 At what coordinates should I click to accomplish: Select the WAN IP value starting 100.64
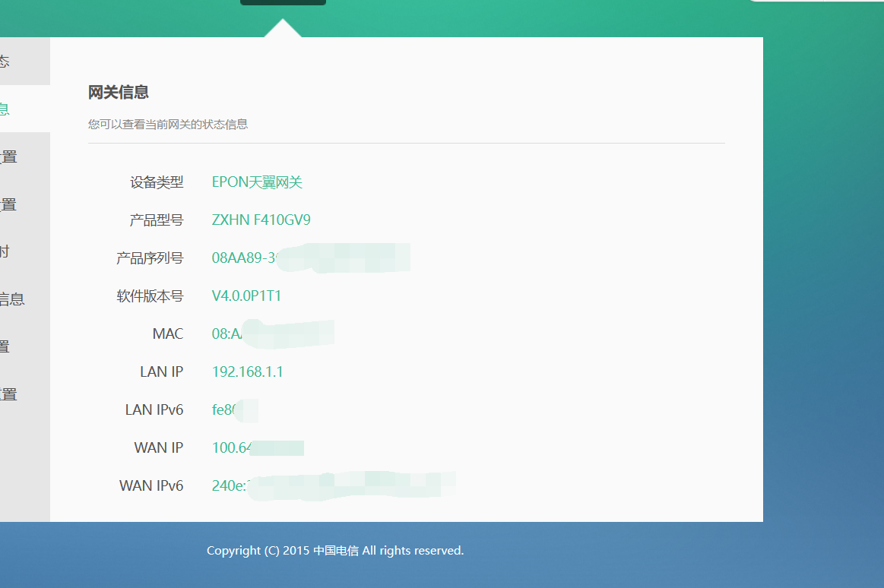(x=258, y=447)
